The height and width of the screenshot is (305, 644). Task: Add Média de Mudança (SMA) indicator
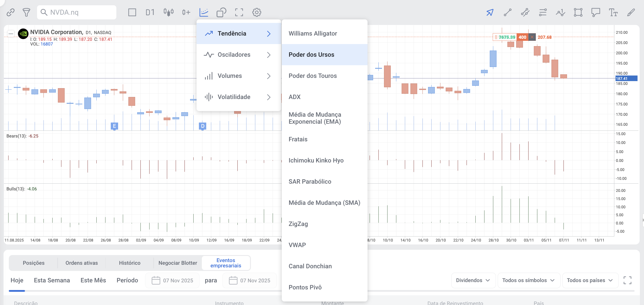[325, 203]
